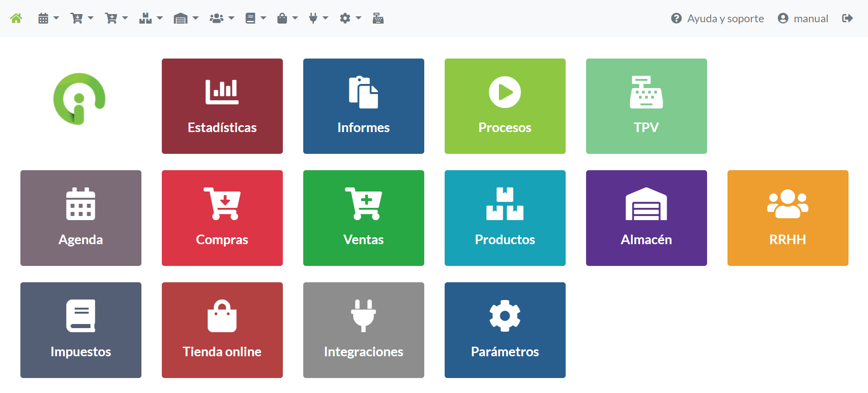
Task: Open the Parámetros tile
Action: 505,330
